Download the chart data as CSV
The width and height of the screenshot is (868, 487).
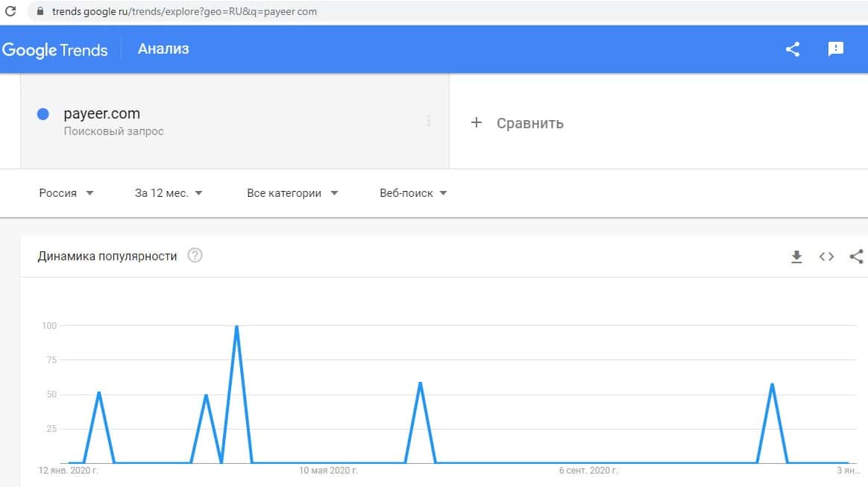(796, 257)
